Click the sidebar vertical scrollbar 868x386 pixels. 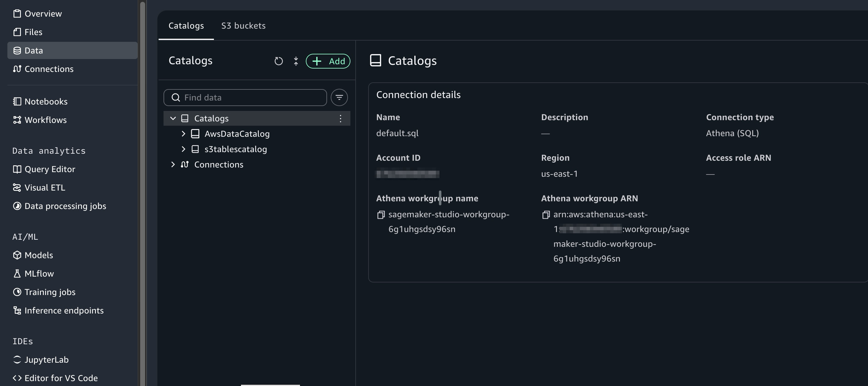pos(142,193)
